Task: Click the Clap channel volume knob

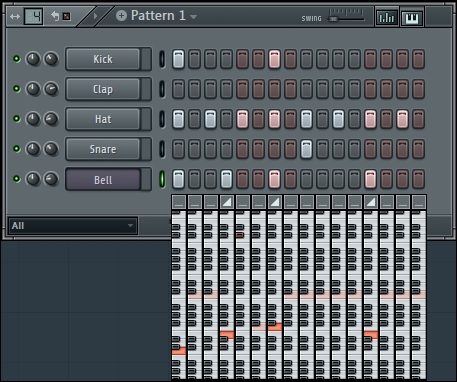Action: pos(51,89)
